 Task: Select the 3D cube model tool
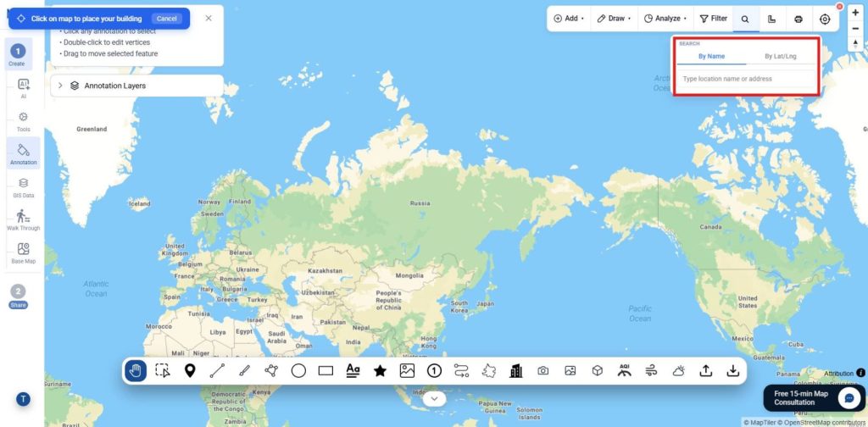pos(598,370)
